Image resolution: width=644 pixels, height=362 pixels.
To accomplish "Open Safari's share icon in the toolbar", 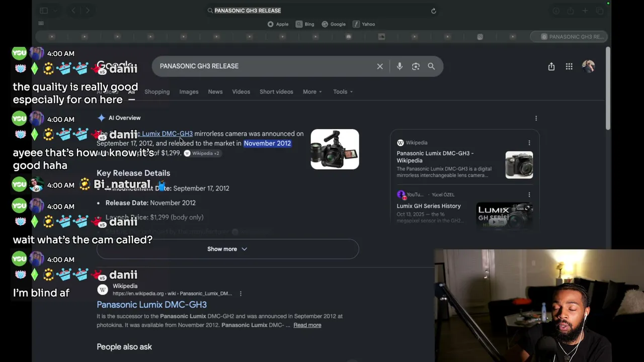I will [571, 11].
